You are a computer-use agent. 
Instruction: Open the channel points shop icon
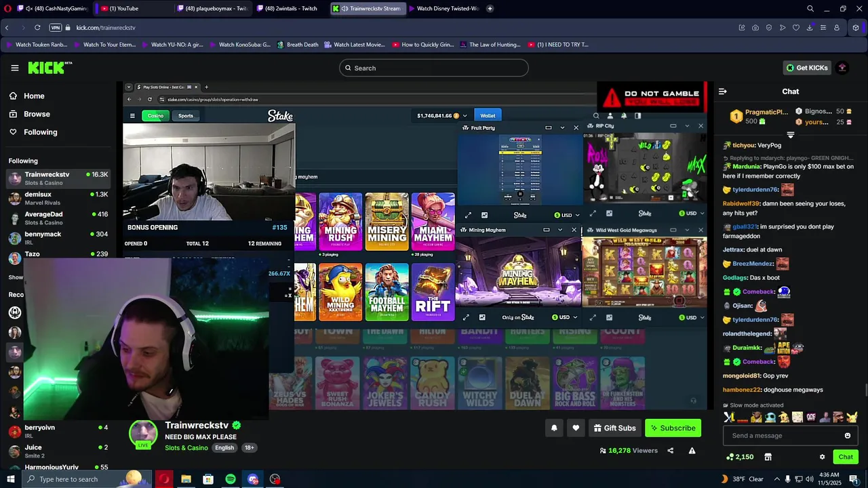(768, 457)
